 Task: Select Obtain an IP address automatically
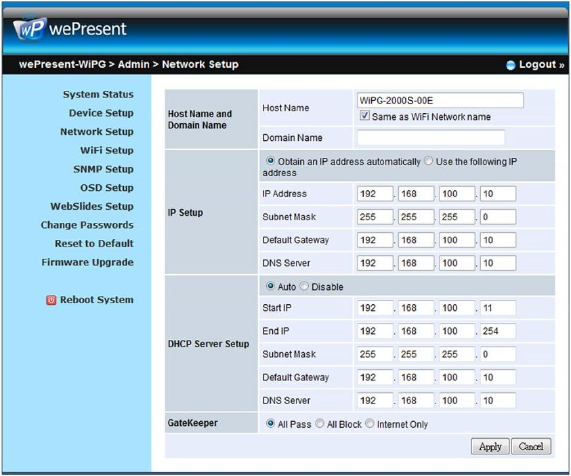click(270, 161)
